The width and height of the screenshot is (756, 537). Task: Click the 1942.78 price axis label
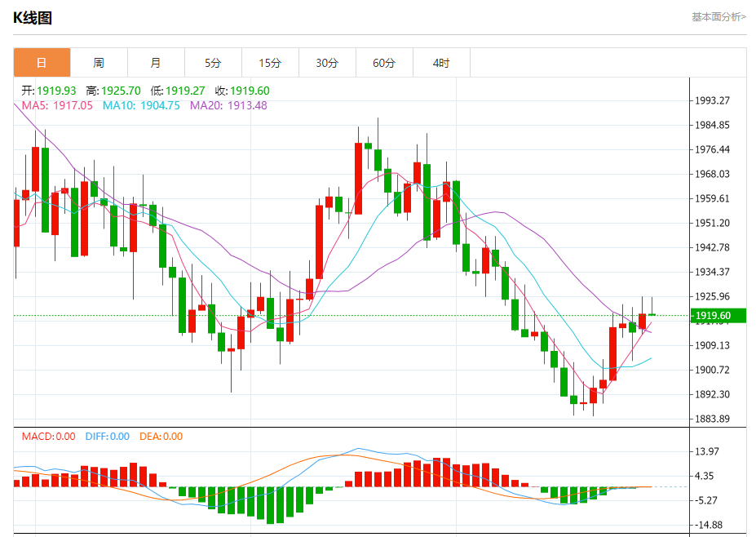[712, 247]
